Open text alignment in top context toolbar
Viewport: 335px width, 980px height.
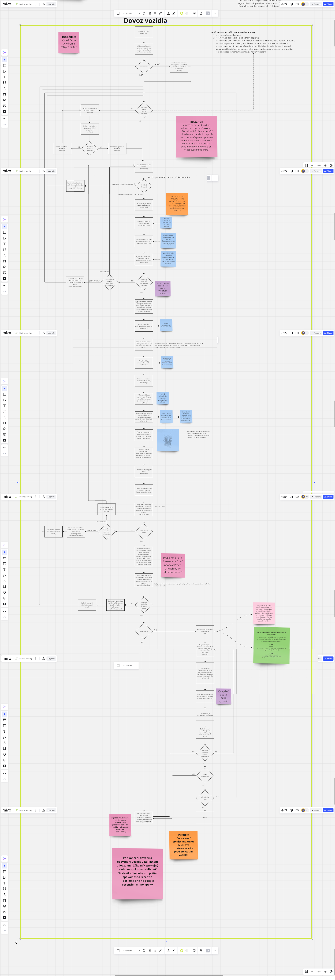click(x=155, y=13)
